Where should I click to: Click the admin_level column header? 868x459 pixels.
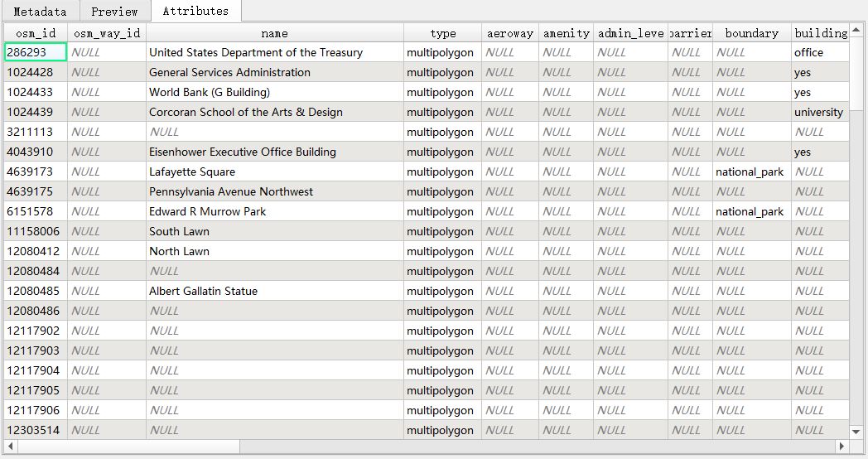tap(630, 33)
